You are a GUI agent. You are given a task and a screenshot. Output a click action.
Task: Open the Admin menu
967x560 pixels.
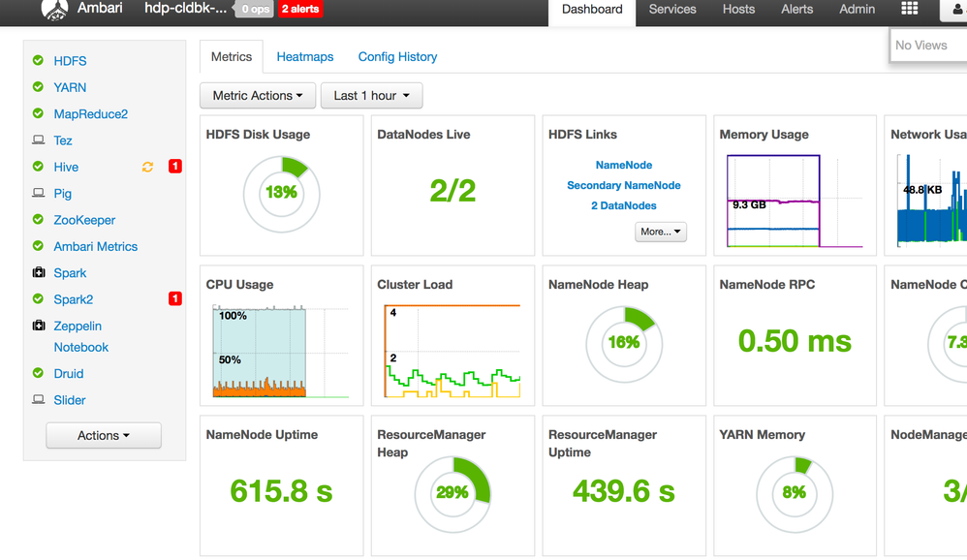tap(857, 10)
